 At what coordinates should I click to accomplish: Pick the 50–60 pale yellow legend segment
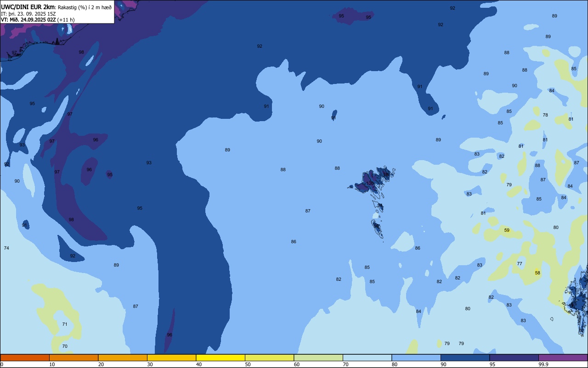(x=269, y=357)
